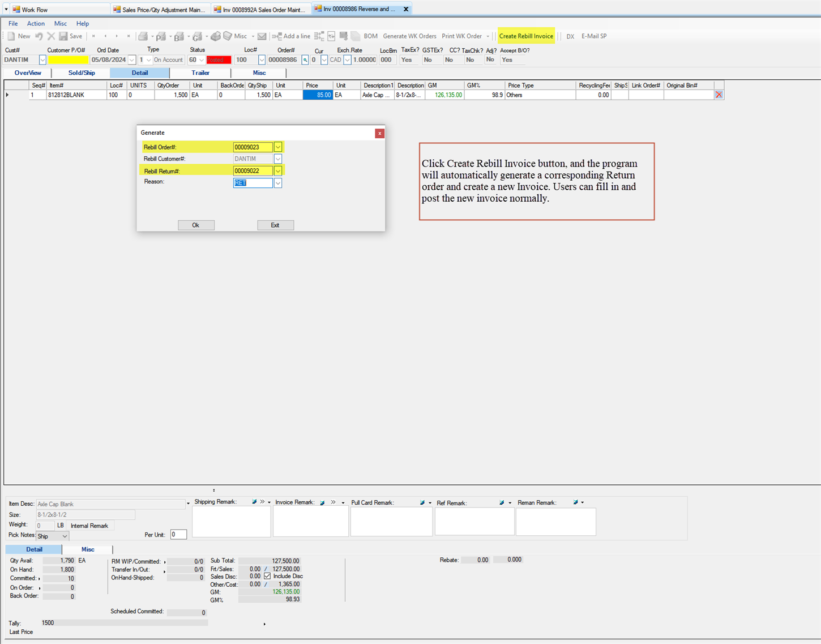This screenshot has width=821, height=644.
Task: Open email via the envelope icon
Action: (x=262, y=36)
